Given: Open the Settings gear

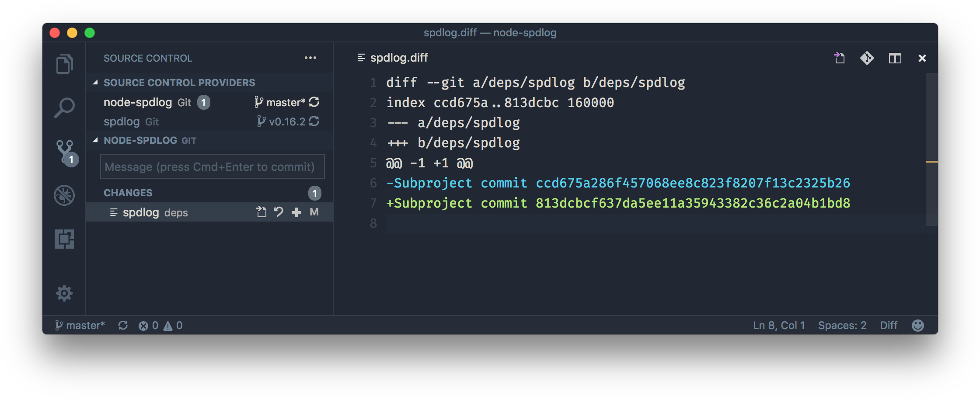Looking at the screenshot, I should (64, 293).
